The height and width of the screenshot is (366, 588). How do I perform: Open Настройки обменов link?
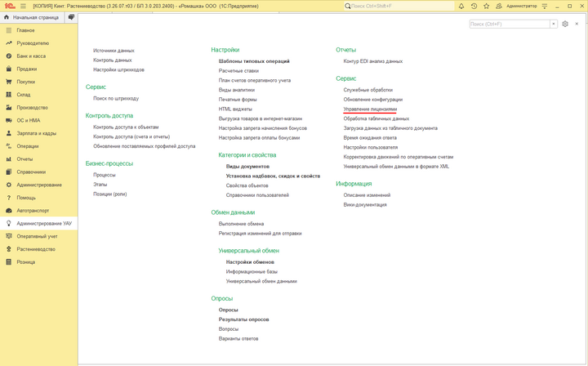pos(250,262)
